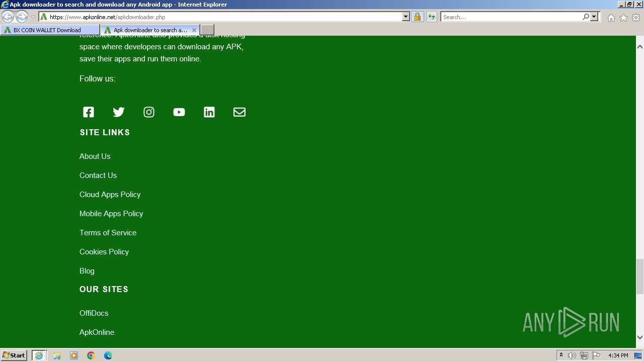Open Internet Explorer from the taskbar
Image resolution: width=644 pixels, height=362 pixels.
(x=39, y=355)
